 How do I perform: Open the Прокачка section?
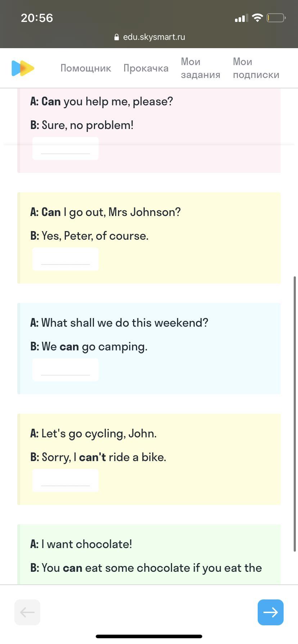click(x=146, y=68)
